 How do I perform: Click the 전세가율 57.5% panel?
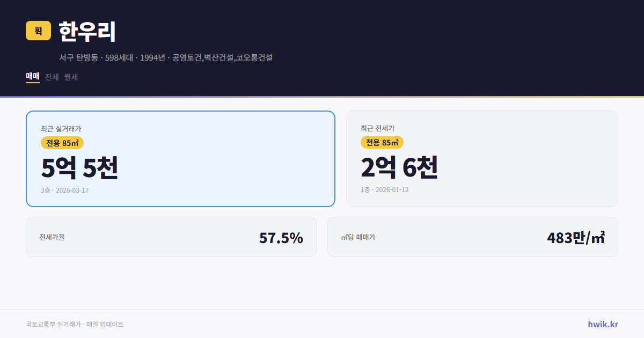click(x=172, y=237)
